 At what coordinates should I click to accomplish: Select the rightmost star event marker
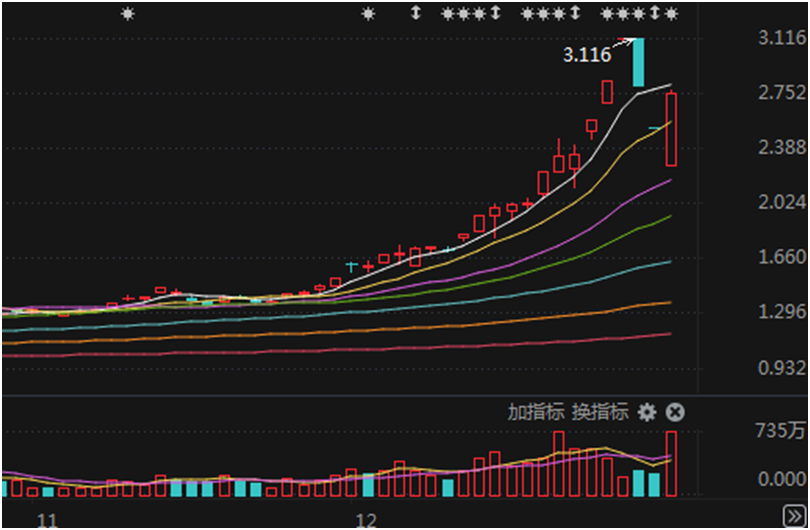[x=671, y=14]
